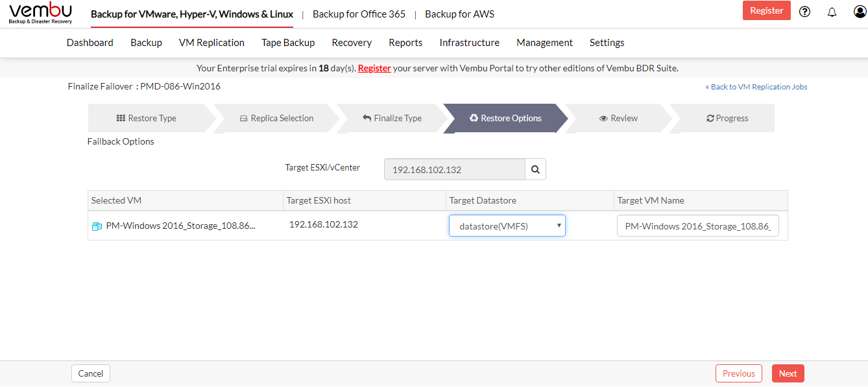Click the Previous button

(739, 373)
